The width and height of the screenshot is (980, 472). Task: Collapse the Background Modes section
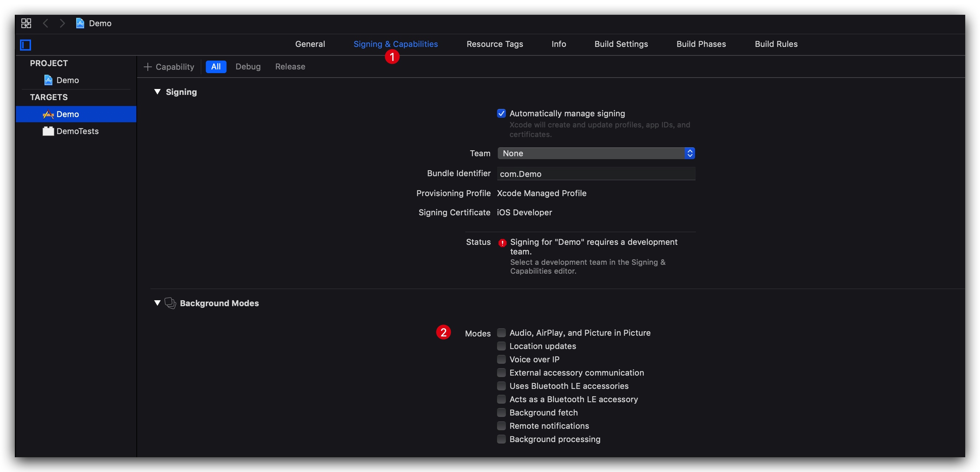point(157,303)
